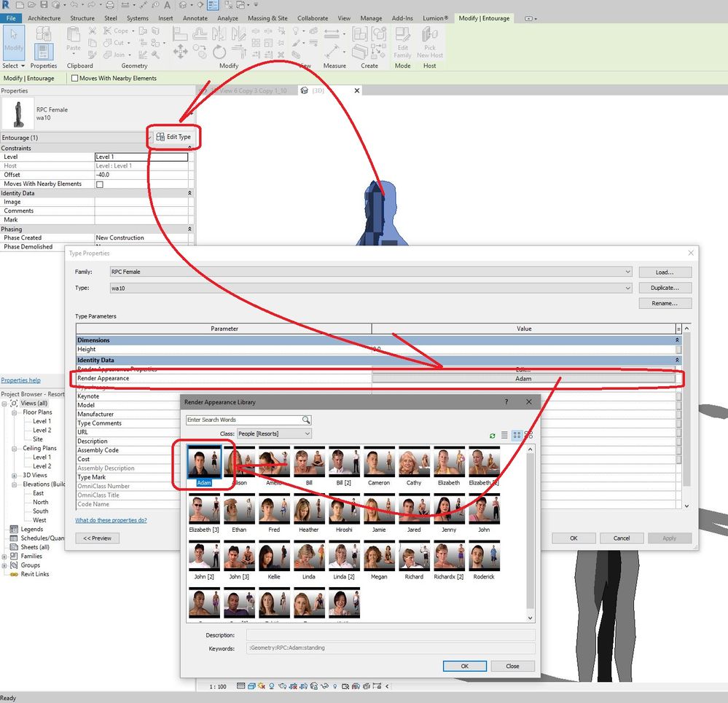Expand the Families tree node

(4, 557)
